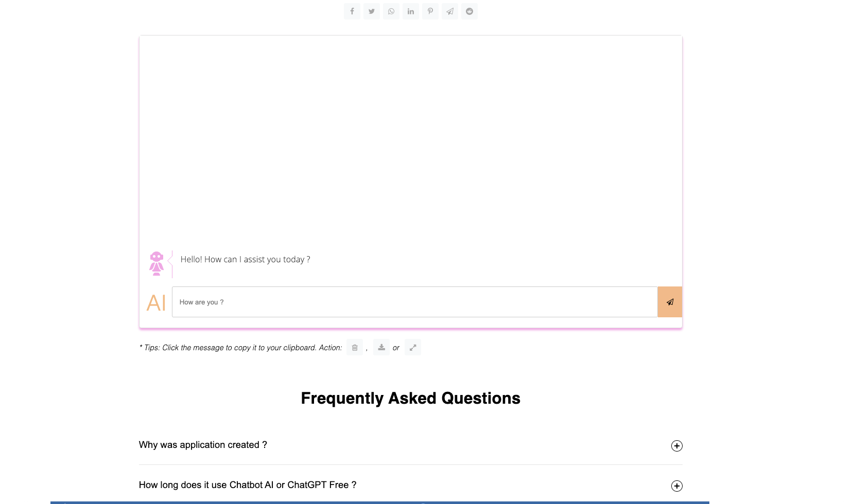Share page on Reddit
Image resolution: width=853 pixels, height=504 pixels.
[469, 11]
